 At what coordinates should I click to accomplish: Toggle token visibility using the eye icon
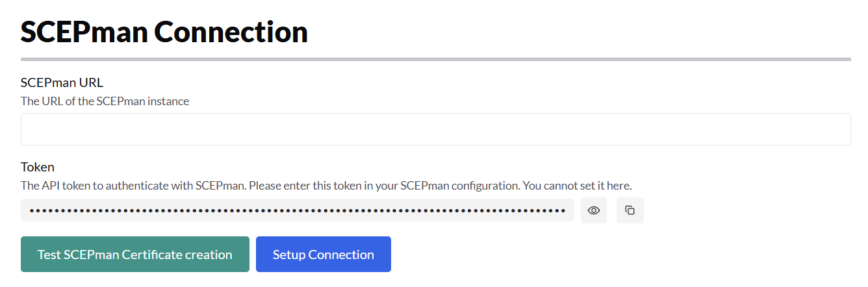point(593,210)
